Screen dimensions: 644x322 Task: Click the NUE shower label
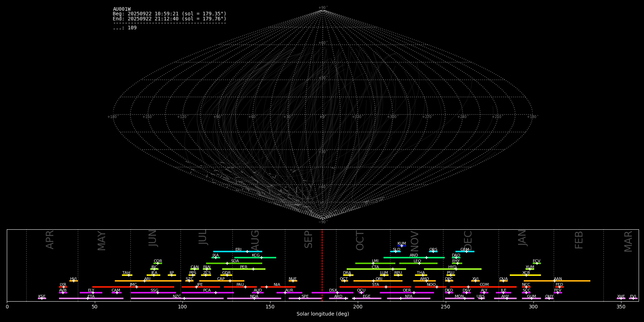coord(293,279)
